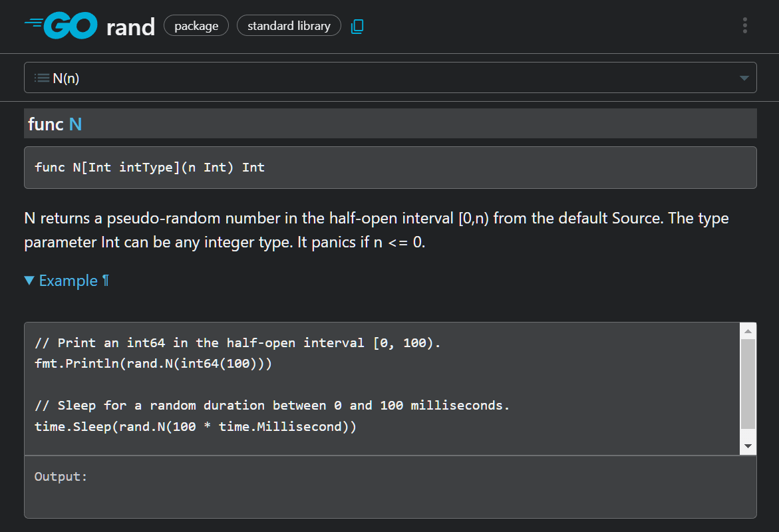Viewport: 779px width, 532px height.
Task: Click the pilcrow anchor next to Example
Action: click(105, 281)
